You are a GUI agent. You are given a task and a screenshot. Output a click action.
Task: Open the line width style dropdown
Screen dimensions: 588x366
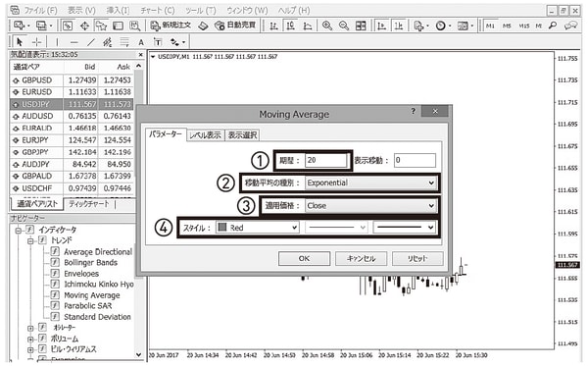click(405, 228)
